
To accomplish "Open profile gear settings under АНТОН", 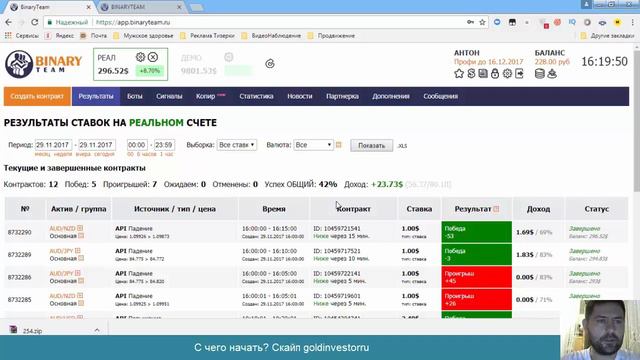I will 507,73.
